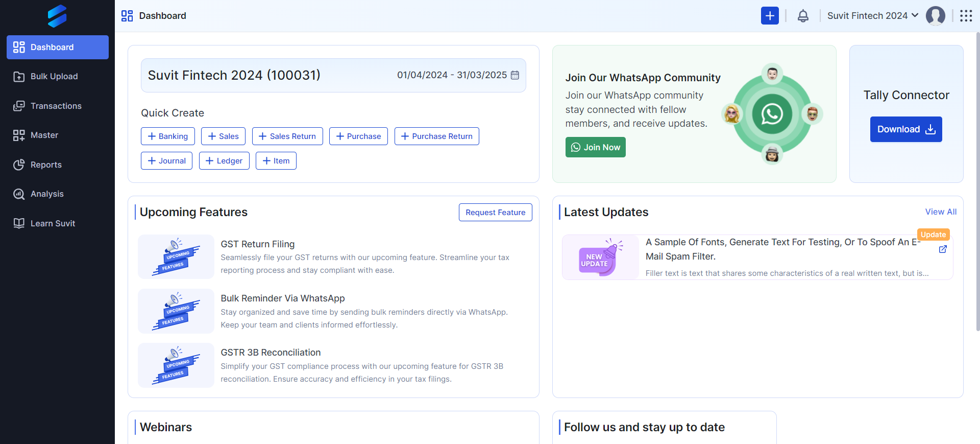The height and width of the screenshot is (444, 980).
Task: Quick create an Item
Action: [276, 161]
